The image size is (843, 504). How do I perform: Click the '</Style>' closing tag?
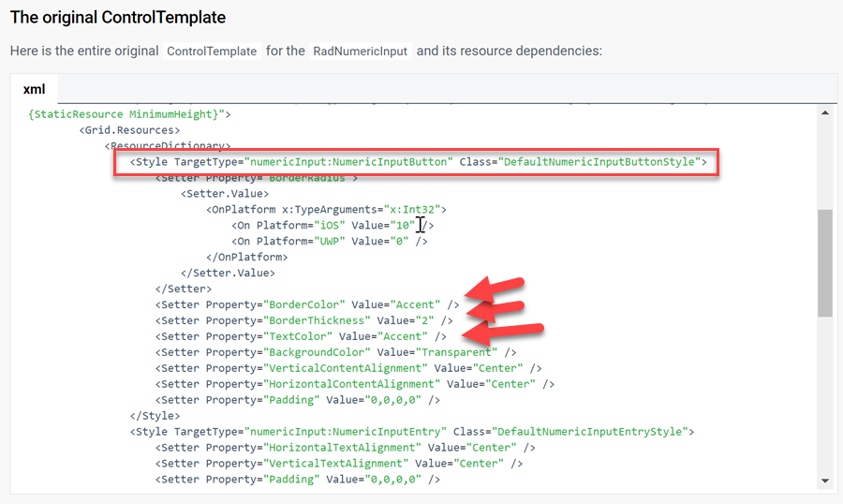155,416
